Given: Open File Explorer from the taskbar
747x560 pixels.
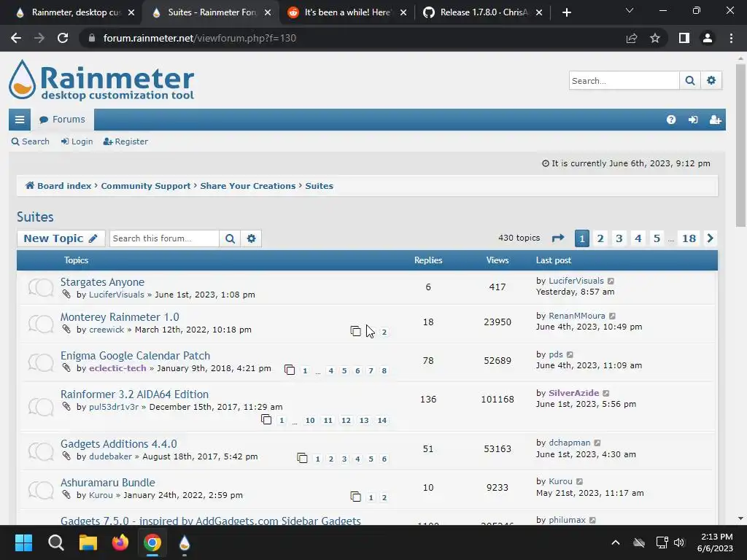Looking at the screenshot, I should click(x=88, y=542).
